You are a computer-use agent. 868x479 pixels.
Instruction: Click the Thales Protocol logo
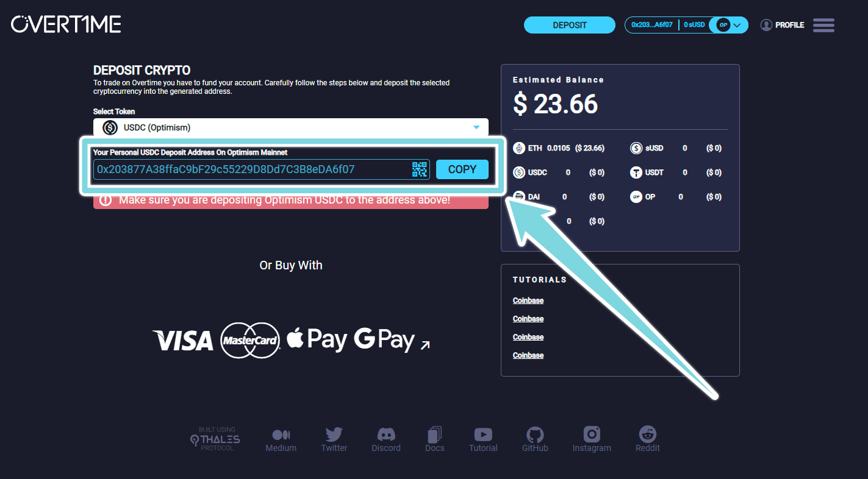click(x=215, y=439)
